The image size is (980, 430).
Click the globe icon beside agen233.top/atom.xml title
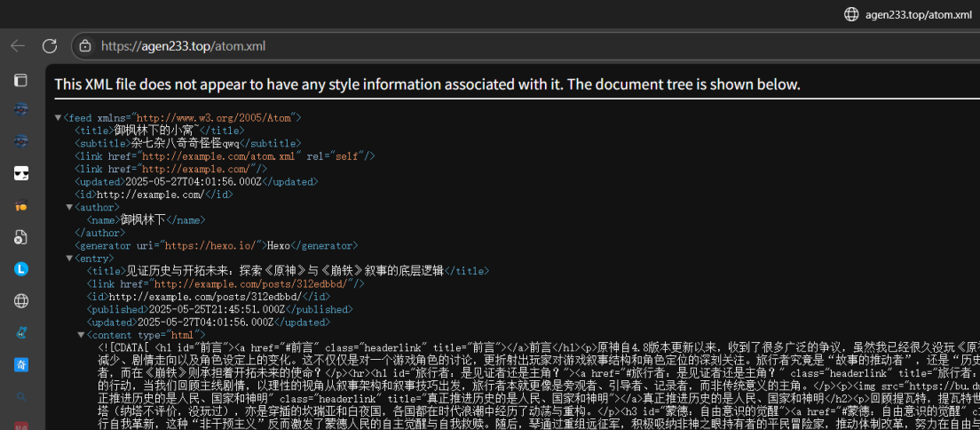click(851, 14)
